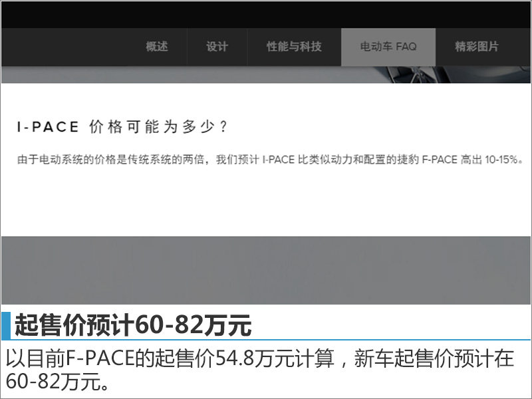Go to the 精彩图片 tab
The image size is (532, 399).
pos(477,47)
